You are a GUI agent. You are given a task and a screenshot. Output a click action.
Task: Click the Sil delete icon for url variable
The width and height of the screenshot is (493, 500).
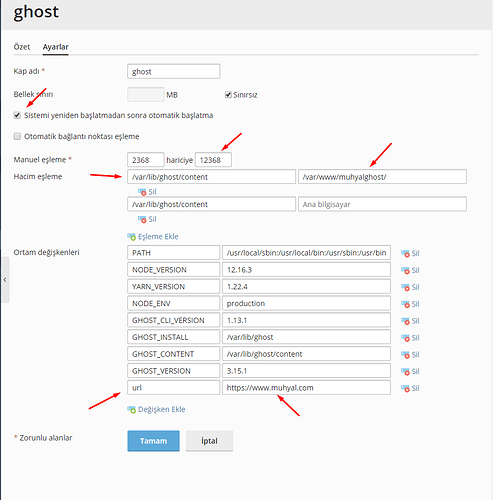pos(405,388)
